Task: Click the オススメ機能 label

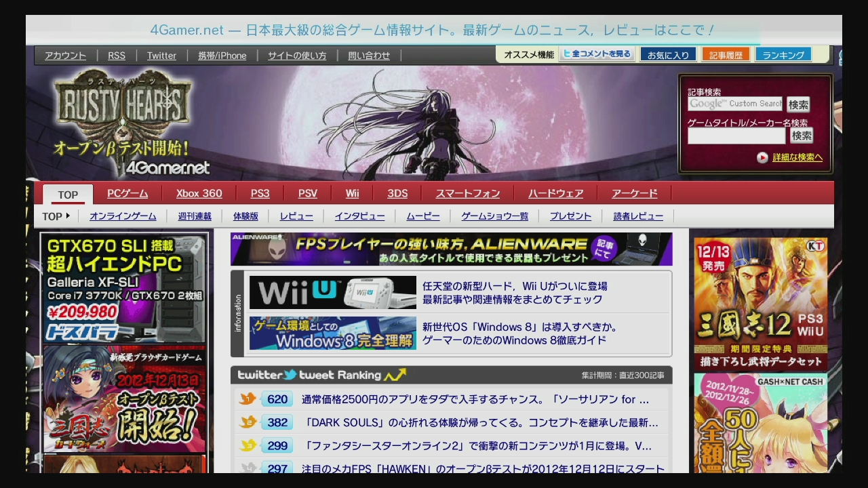Action: 529,55
